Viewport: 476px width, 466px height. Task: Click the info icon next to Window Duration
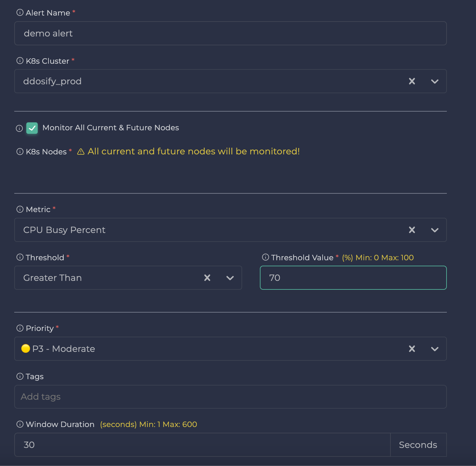[20, 424]
